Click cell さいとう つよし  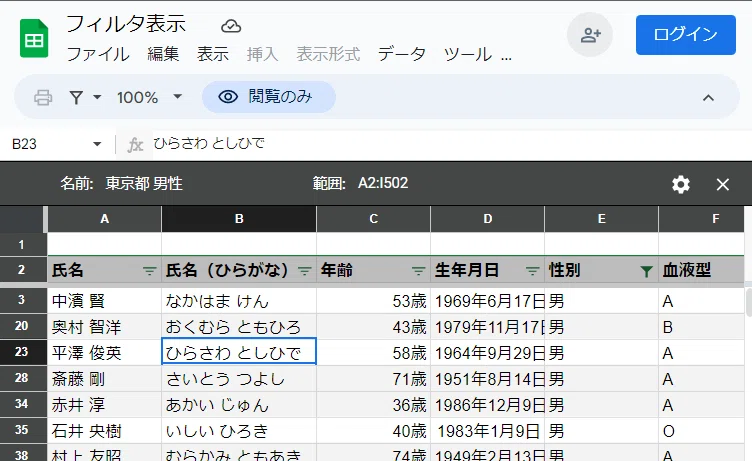click(x=239, y=378)
